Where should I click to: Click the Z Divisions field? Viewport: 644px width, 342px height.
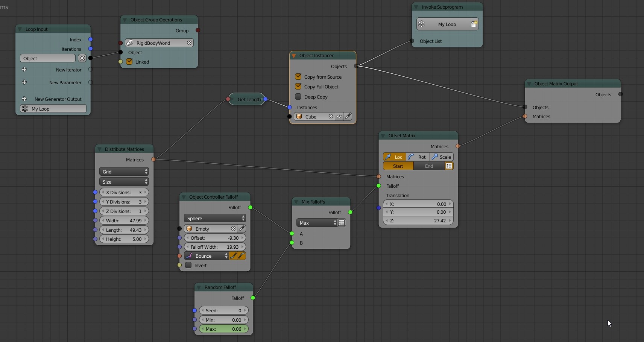coord(124,211)
